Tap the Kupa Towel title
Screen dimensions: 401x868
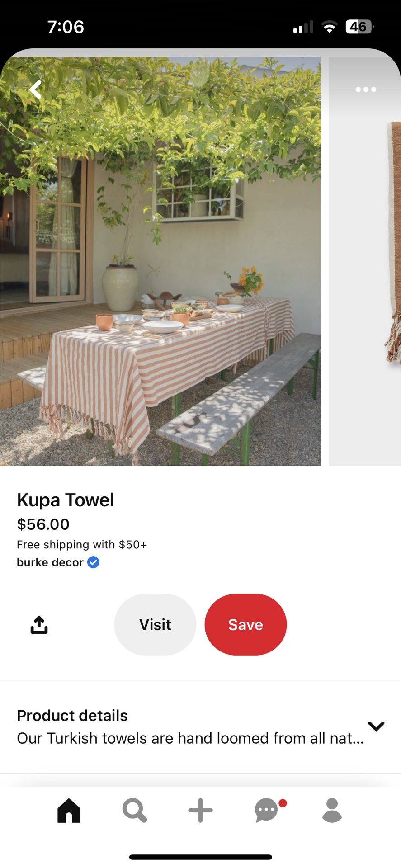click(x=66, y=500)
